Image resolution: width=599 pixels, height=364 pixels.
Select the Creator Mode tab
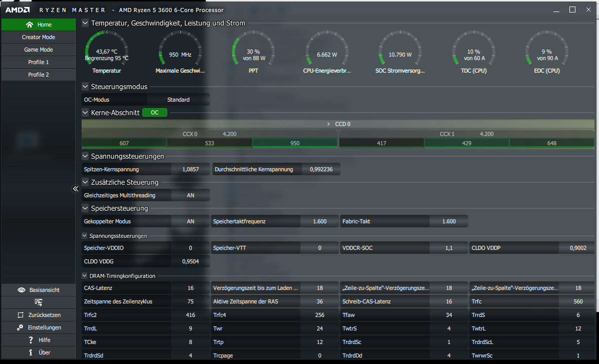(x=38, y=37)
